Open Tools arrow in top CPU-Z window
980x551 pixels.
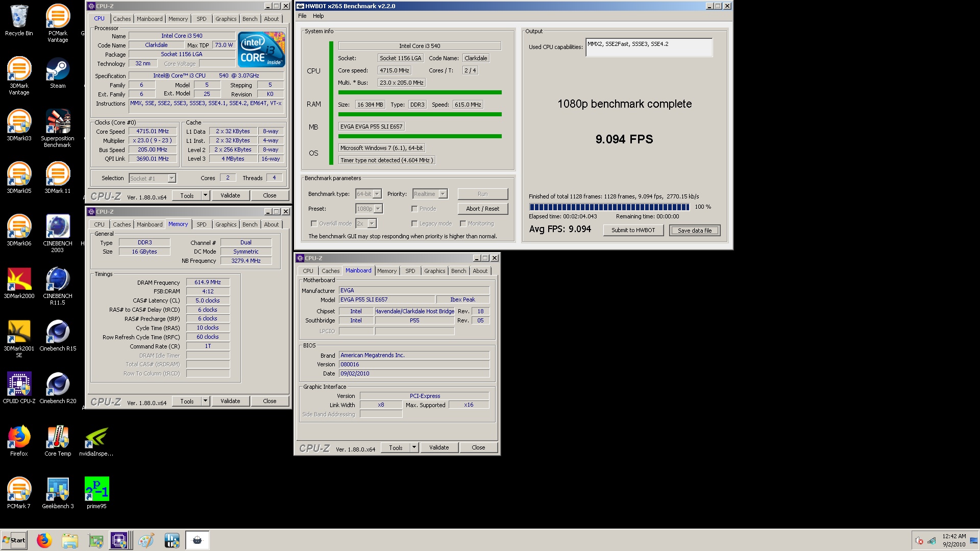pyautogui.click(x=205, y=195)
